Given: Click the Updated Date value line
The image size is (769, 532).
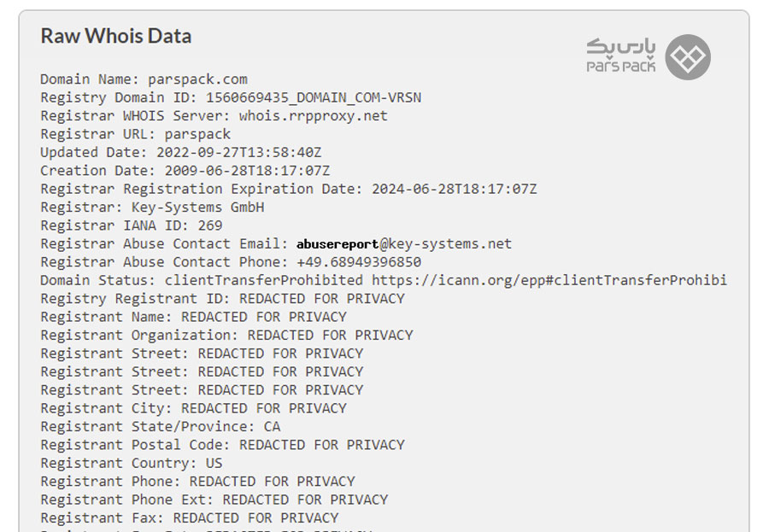Looking at the screenshot, I should click(181, 153).
